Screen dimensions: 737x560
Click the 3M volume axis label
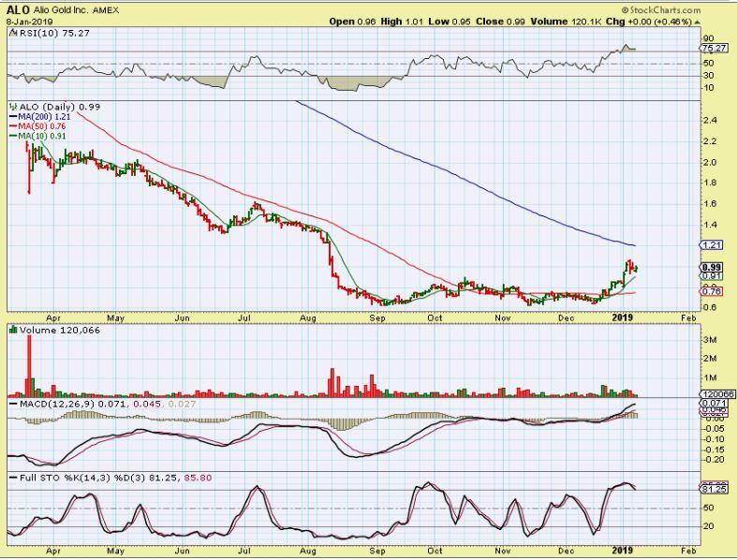click(x=710, y=340)
